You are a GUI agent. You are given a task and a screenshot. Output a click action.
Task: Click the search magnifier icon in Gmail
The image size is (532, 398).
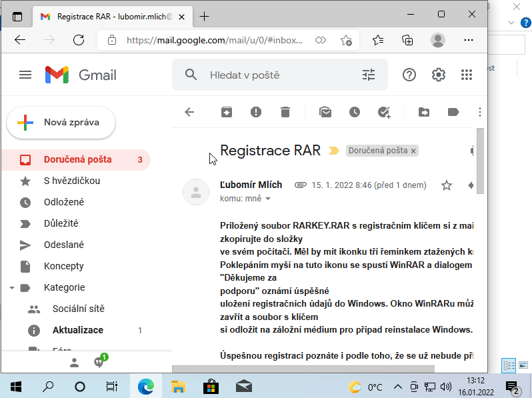pos(191,75)
